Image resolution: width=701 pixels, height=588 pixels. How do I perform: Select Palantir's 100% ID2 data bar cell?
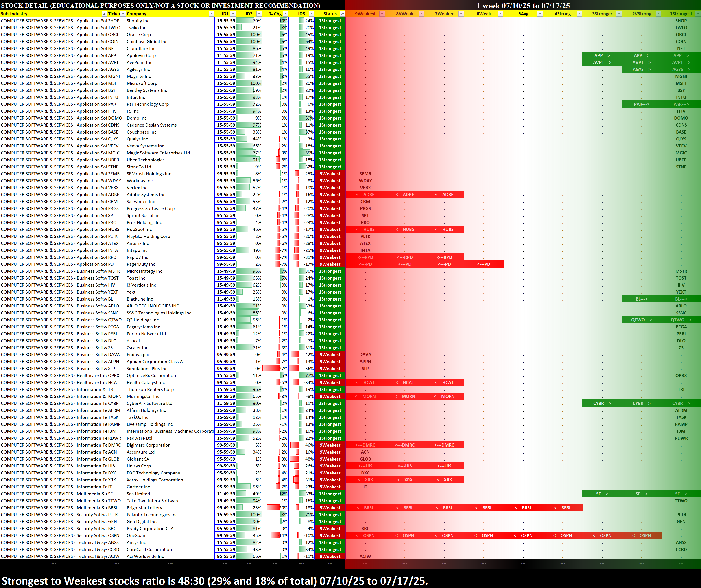249,515
